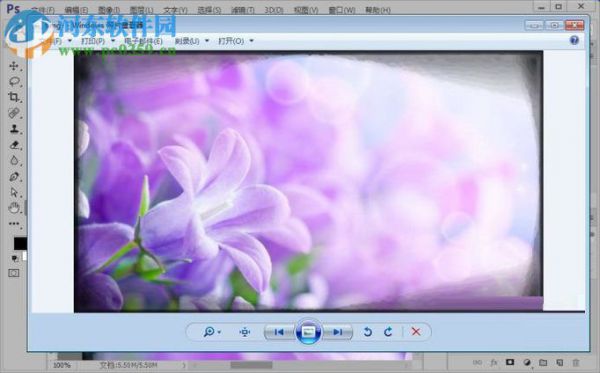Open the 滤镜(T) menu
The image size is (600, 373).
[x=243, y=10]
